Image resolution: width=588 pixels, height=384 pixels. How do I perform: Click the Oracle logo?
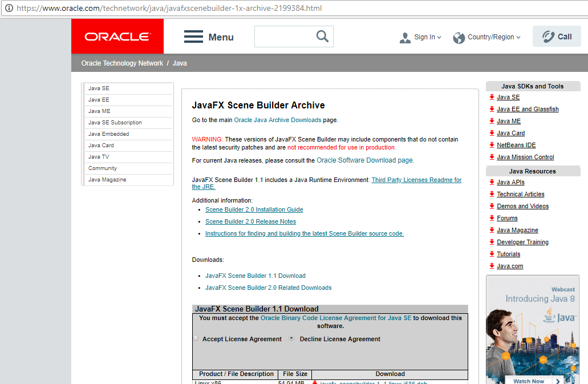tap(117, 35)
